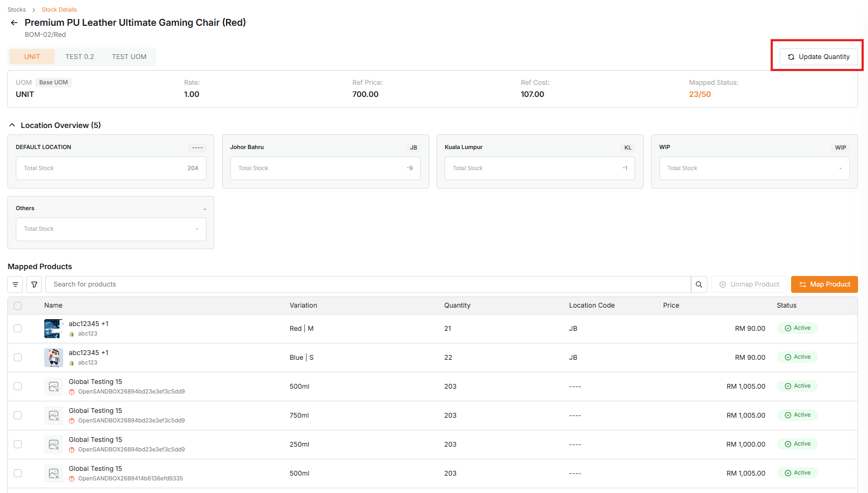Viewport: 868px width, 493px height.
Task: Click thumbnail of abc12345 Blue S product
Action: click(x=54, y=358)
